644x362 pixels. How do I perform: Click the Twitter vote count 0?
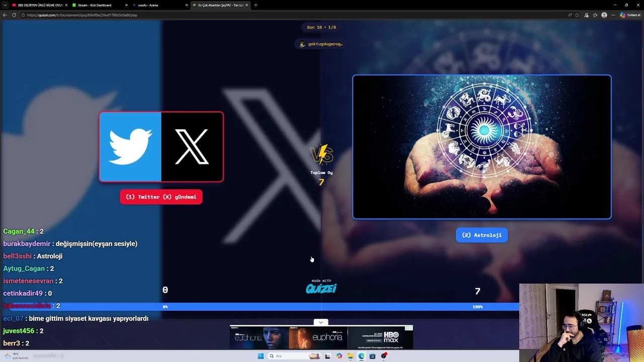point(165,290)
